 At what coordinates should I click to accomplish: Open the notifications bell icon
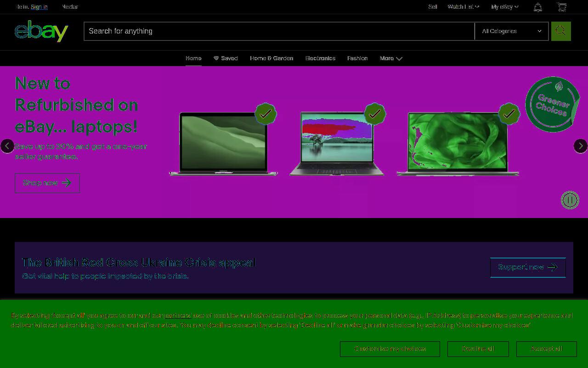538,7
